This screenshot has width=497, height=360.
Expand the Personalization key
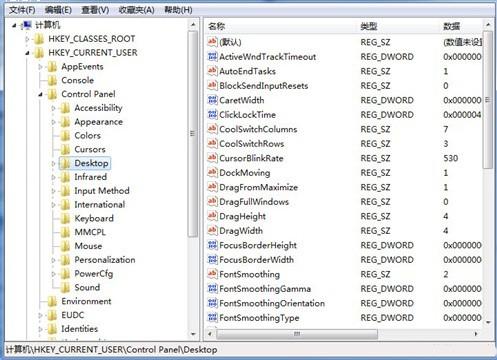pos(53,260)
